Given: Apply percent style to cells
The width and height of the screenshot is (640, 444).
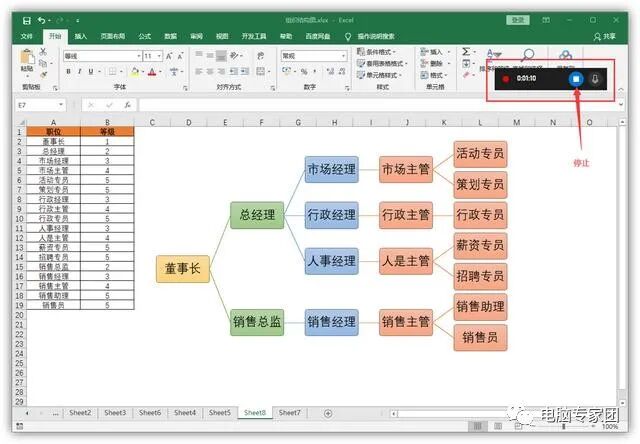Looking at the screenshot, I should coord(304,72).
